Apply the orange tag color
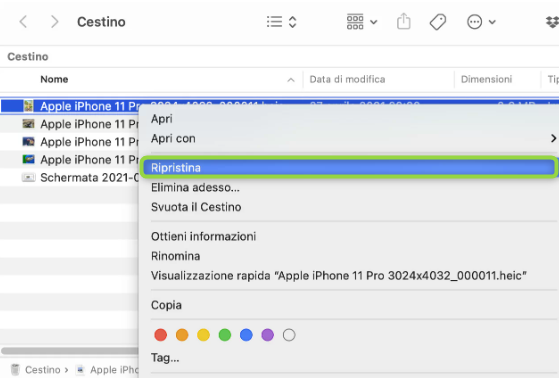This screenshot has height=378, width=559. pyautogui.click(x=182, y=335)
